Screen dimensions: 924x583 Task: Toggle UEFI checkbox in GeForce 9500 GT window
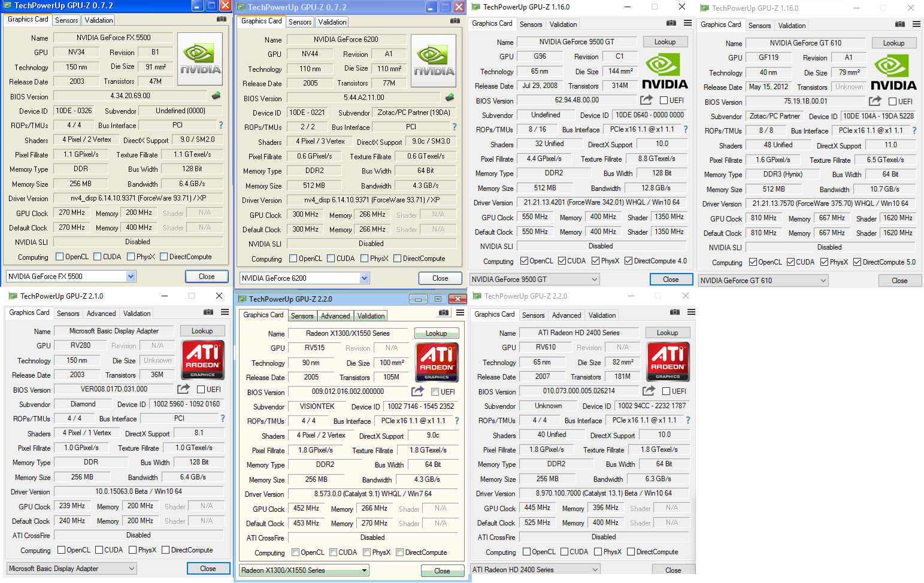(664, 101)
